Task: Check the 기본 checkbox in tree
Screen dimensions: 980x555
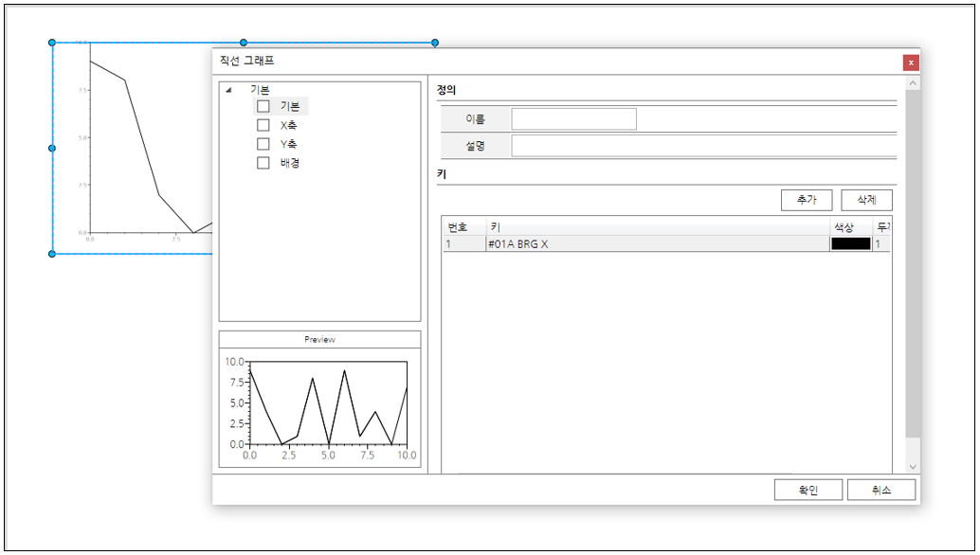Action: (x=263, y=106)
